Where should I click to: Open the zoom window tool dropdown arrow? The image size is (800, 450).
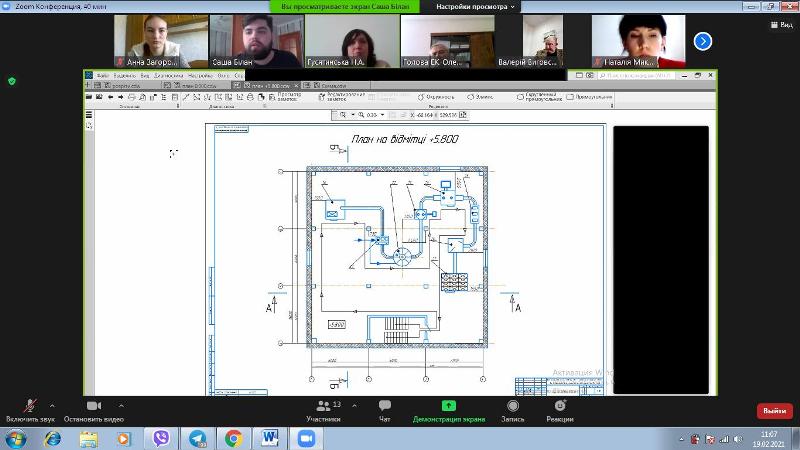click(x=353, y=115)
